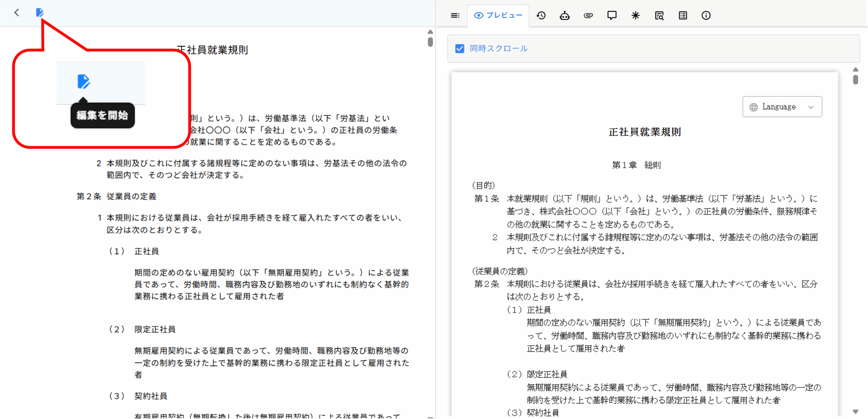Click the 正社員就業規則 heading in preview
The image size is (868, 419).
(x=645, y=132)
